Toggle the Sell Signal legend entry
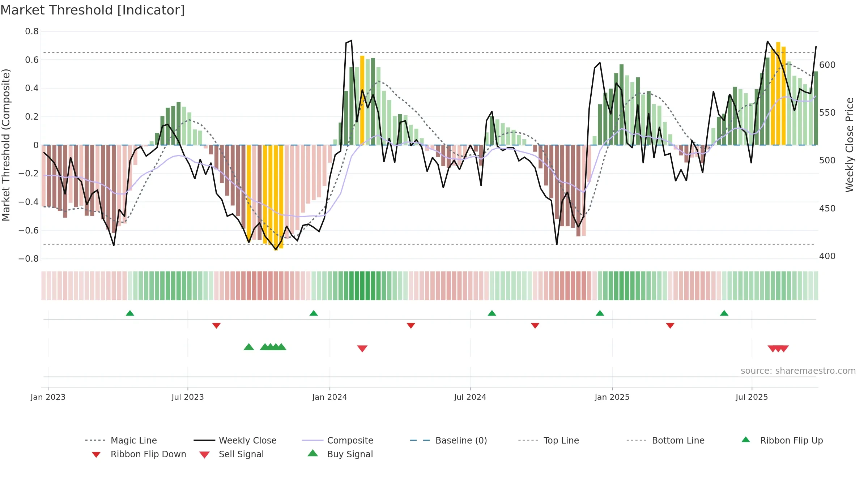Image resolution: width=868 pixels, height=488 pixels. pos(231,454)
